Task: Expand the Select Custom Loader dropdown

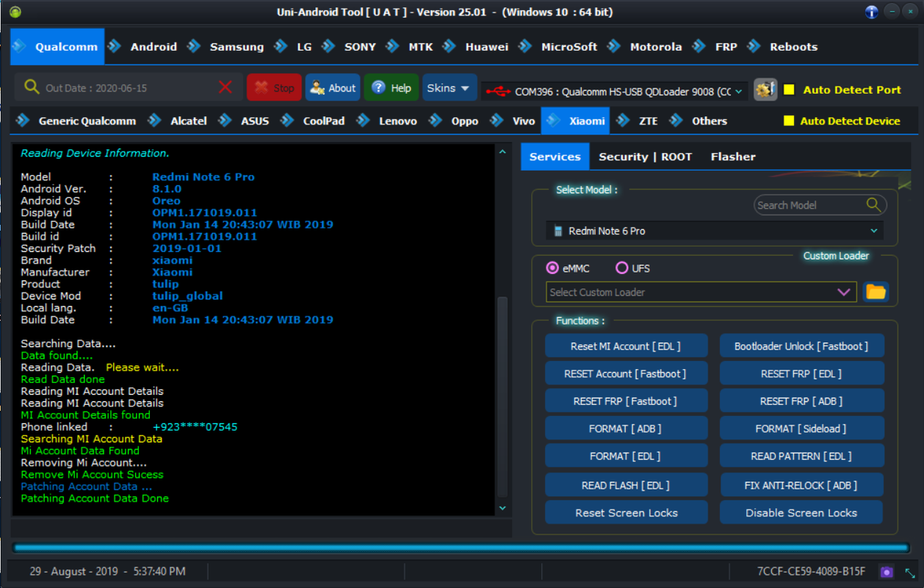Action: point(844,292)
